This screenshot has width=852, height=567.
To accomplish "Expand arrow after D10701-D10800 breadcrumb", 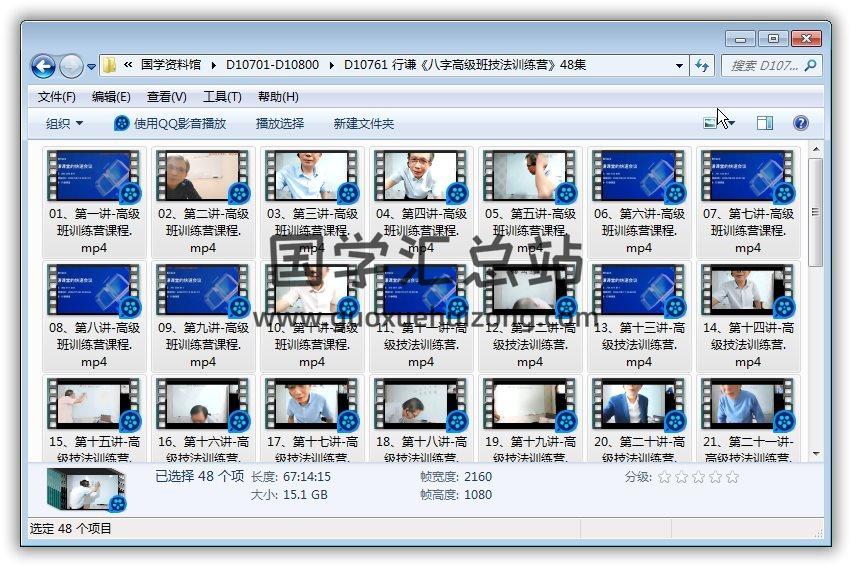I will (x=331, y=66).
